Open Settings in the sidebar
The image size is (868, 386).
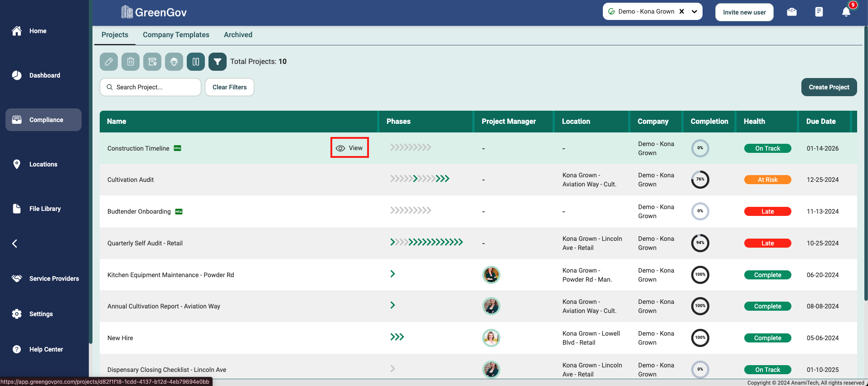click(x=32, y=314)
